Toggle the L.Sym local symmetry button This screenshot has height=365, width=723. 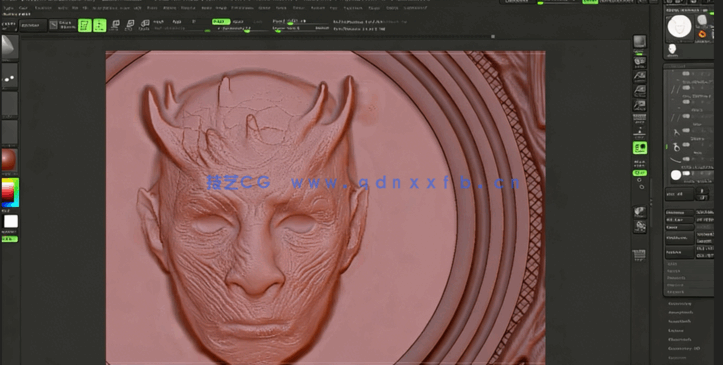(x=640, y=163)
